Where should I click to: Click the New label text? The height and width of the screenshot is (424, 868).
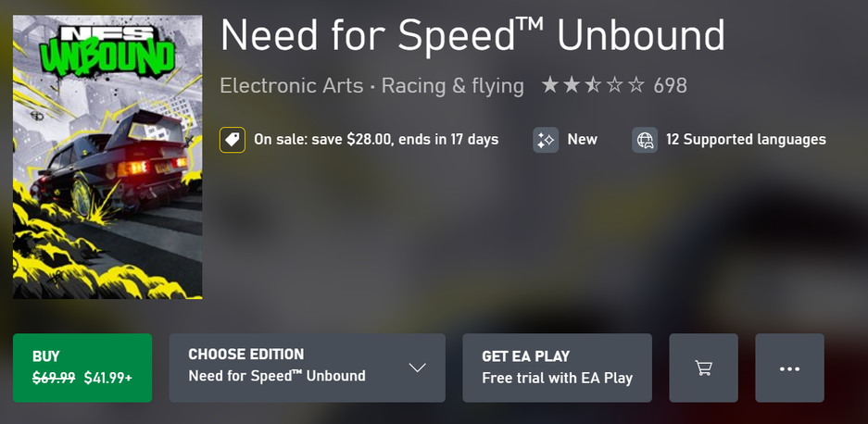[582, 140]
